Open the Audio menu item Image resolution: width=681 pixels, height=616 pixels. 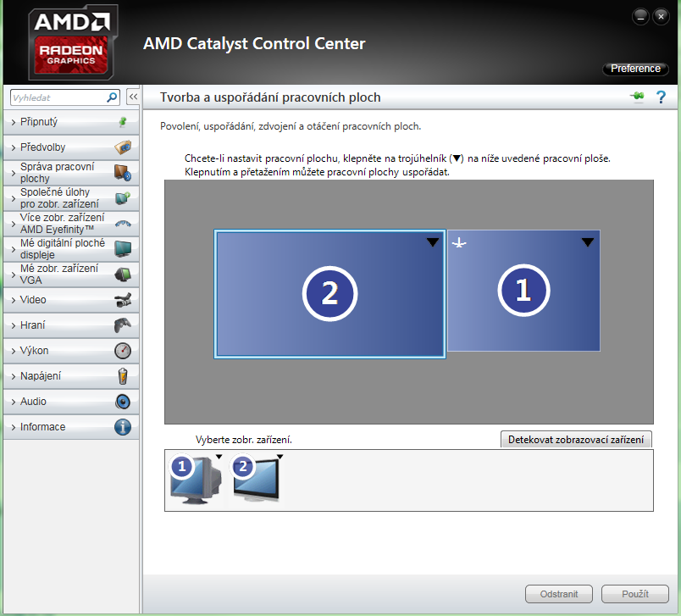[71, 402]
